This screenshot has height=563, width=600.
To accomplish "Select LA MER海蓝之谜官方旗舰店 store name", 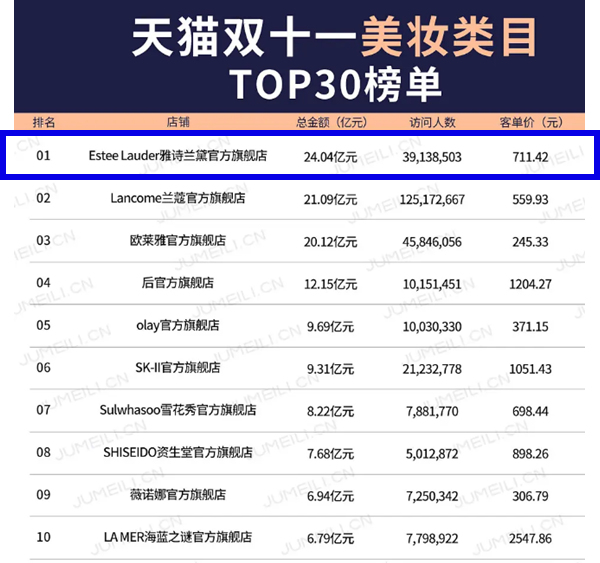I will (178, 537).
